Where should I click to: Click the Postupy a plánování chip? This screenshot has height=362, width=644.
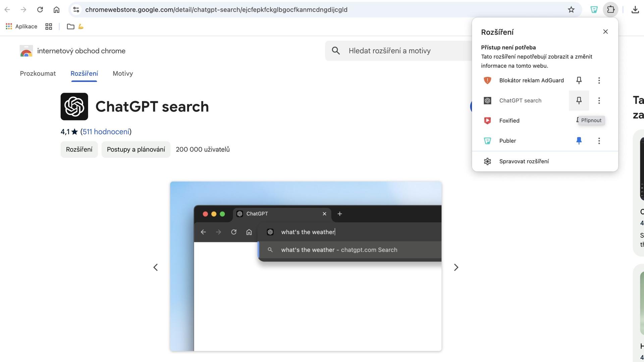click(x=136, y=149)
